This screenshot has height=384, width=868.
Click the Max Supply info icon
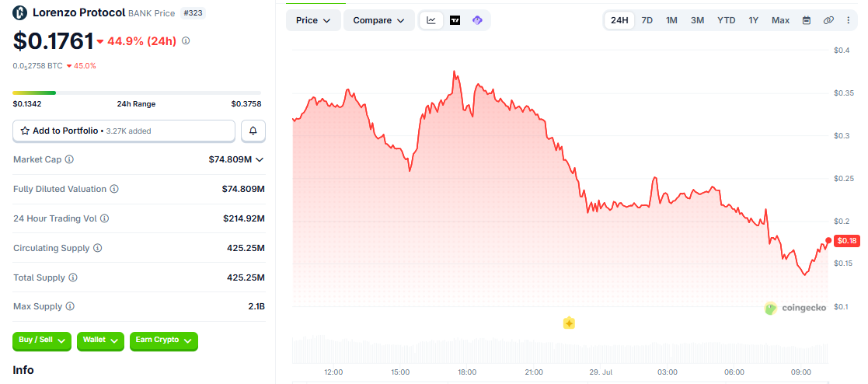(70, 306)
